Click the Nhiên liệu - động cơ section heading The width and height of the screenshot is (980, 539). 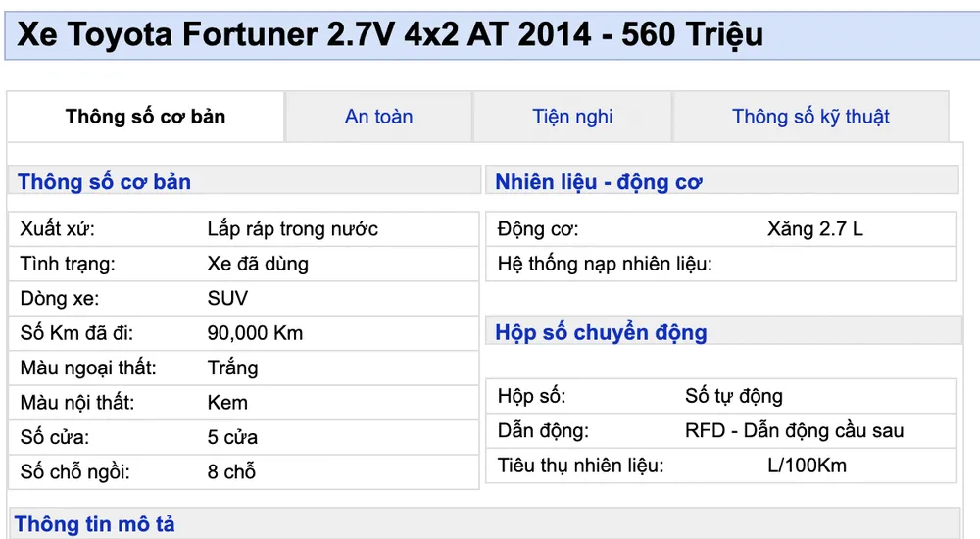tap(599, 182)
